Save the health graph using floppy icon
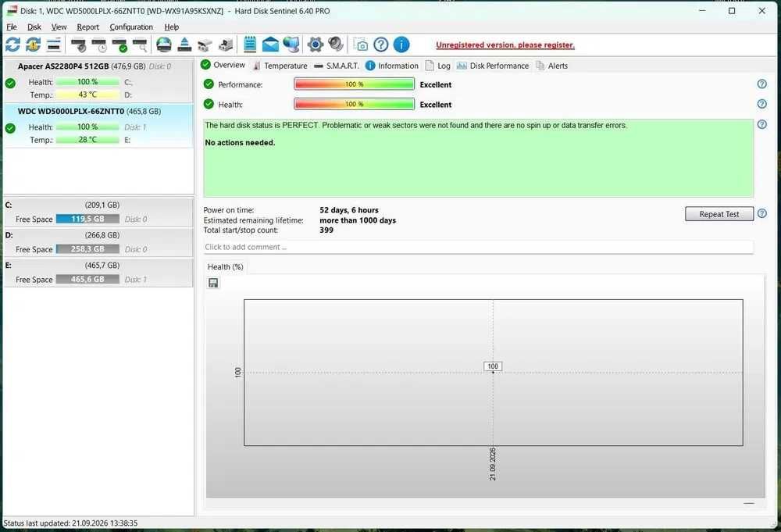 213,283
